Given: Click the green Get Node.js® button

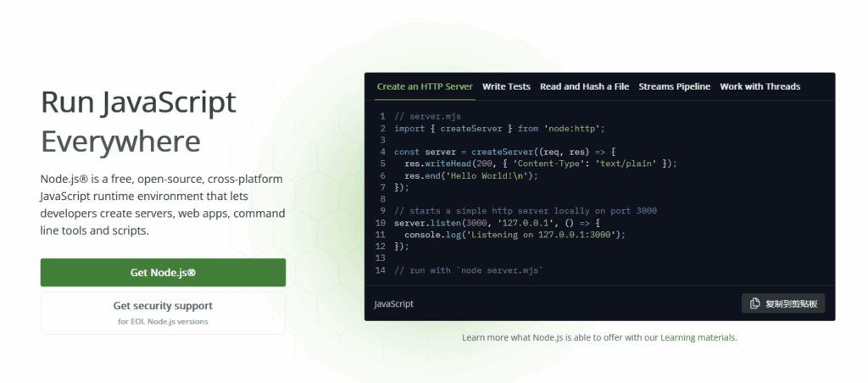Looking at the screenshot, I should tap(163, 273).
